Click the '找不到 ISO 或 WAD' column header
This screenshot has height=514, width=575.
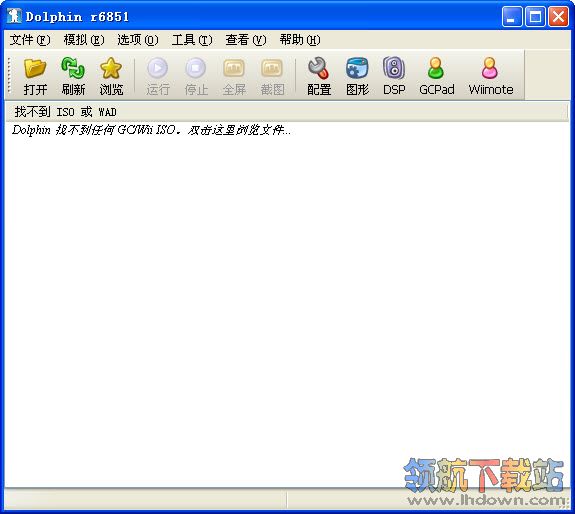coord(287,112)
